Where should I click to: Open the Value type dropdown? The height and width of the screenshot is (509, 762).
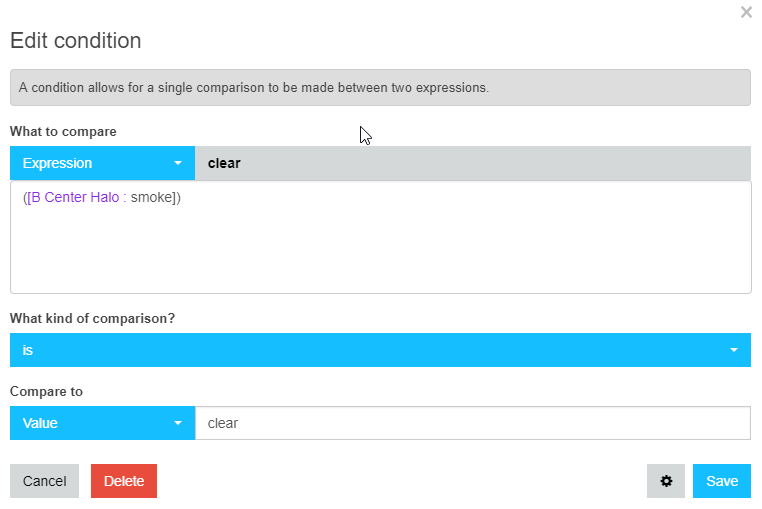(103, 423)
